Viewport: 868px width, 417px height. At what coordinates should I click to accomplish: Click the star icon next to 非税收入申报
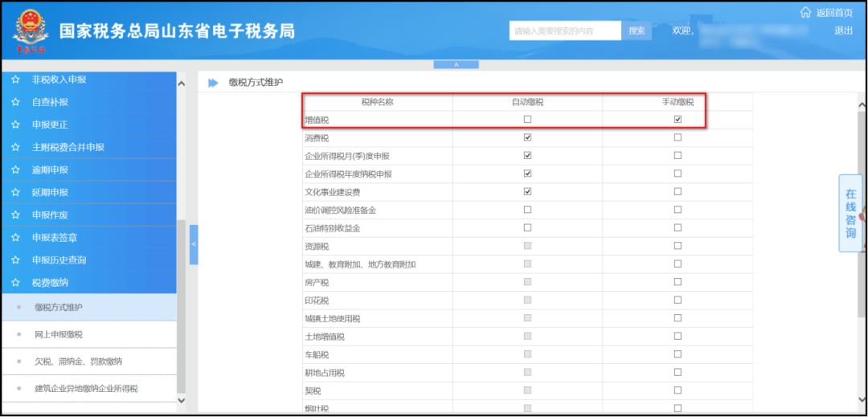pos(15,80)
